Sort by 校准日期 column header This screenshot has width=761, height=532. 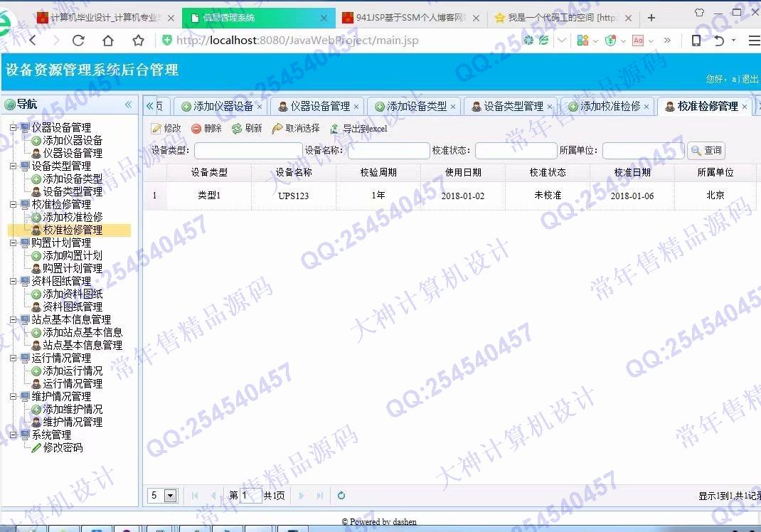tap(632, 172)
